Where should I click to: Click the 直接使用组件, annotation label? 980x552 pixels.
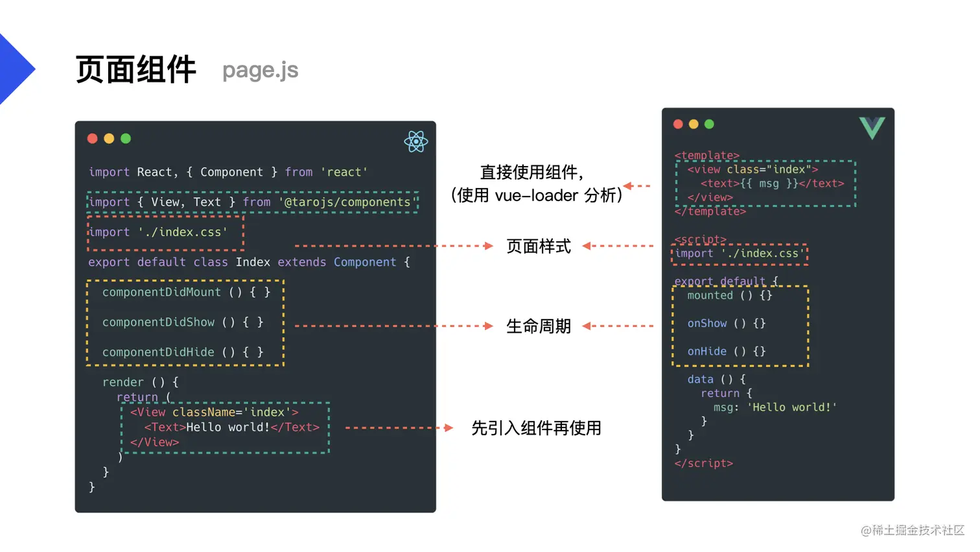pyautogui.click(x=531, y=172)
